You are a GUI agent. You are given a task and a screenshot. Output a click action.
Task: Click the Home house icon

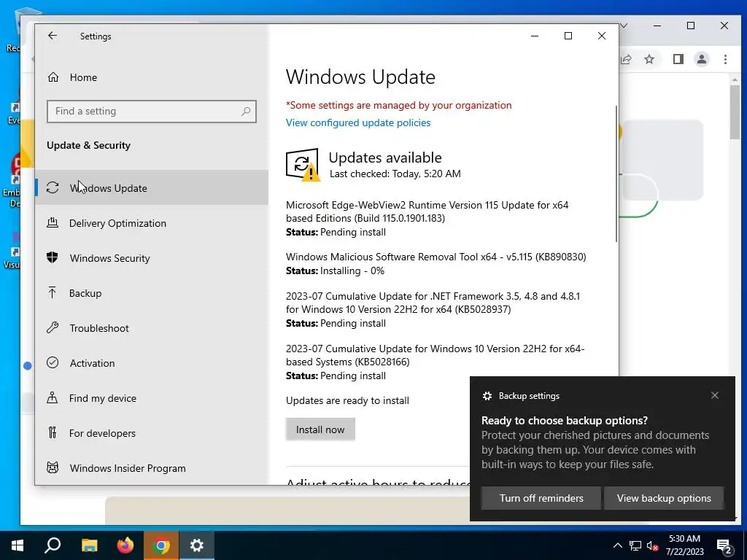tap(53, 77)
